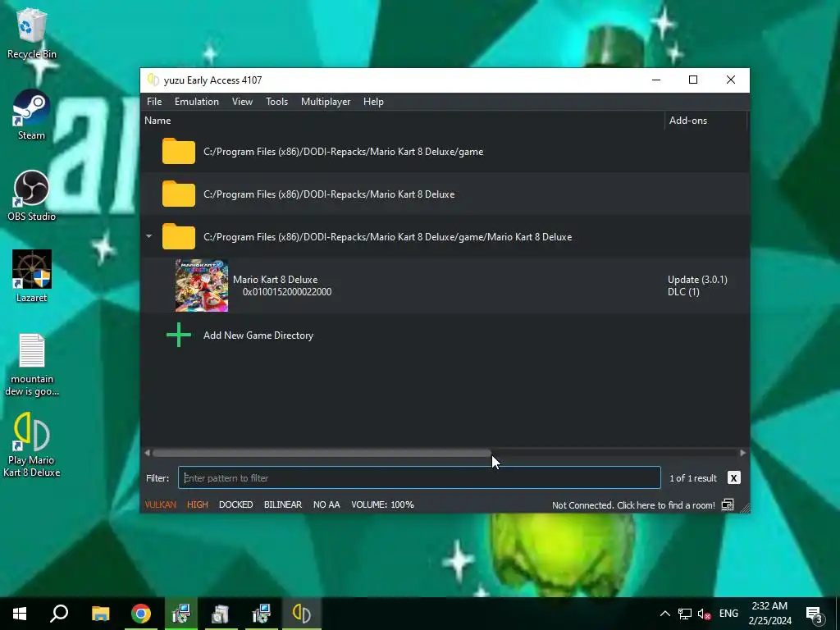Click the third taskbar installer icon
This screenshot has height=630, width=840.
(261, 614)
